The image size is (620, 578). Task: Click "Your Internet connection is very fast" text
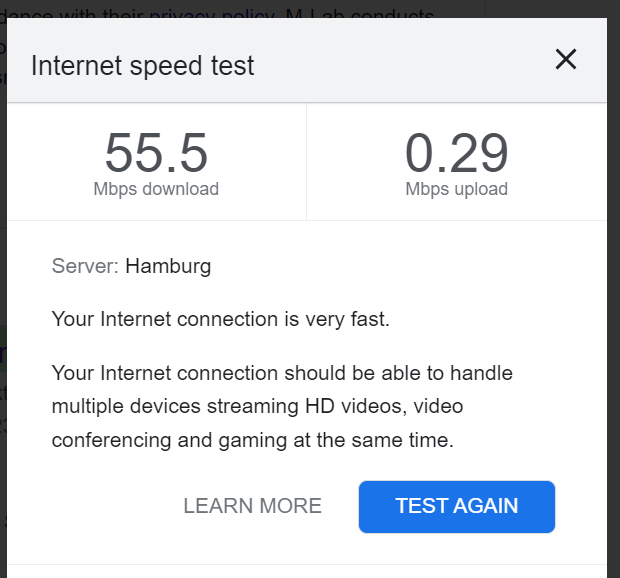point(220,320)
